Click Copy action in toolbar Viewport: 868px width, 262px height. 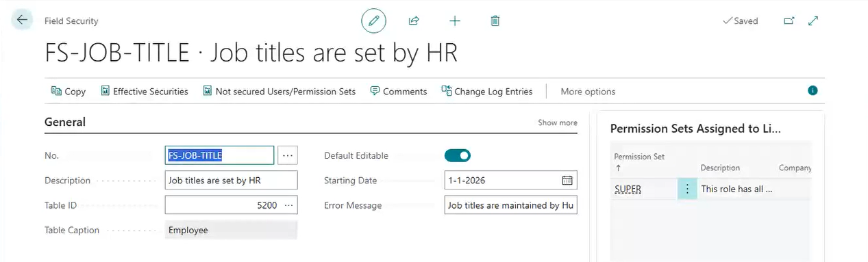(69, 91)
